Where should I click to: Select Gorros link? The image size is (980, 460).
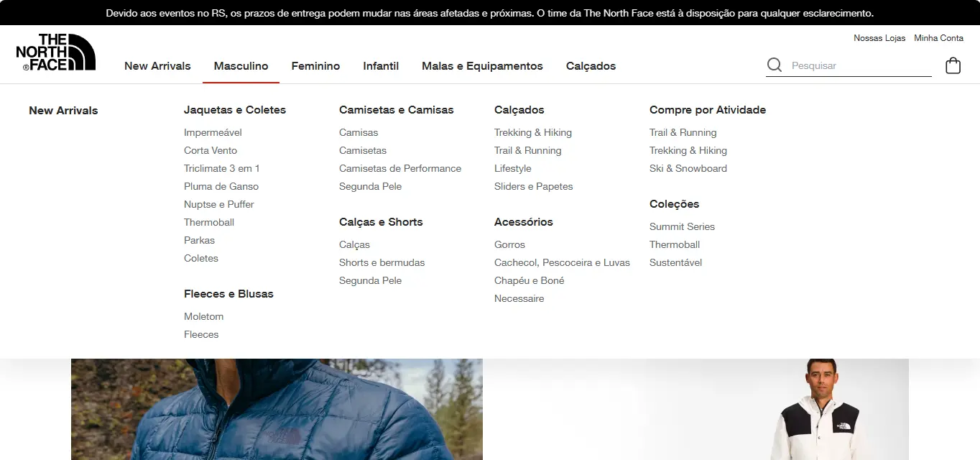coord(509,244)
